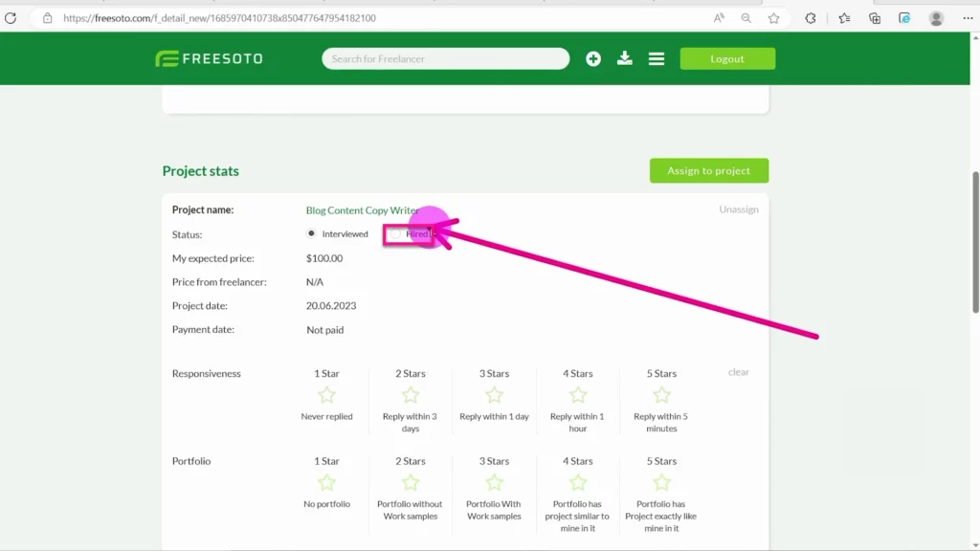Click the 20.06.2023 project date
Image resolution: width=980 pixels, height=551 pixels.
coord(331,305)
